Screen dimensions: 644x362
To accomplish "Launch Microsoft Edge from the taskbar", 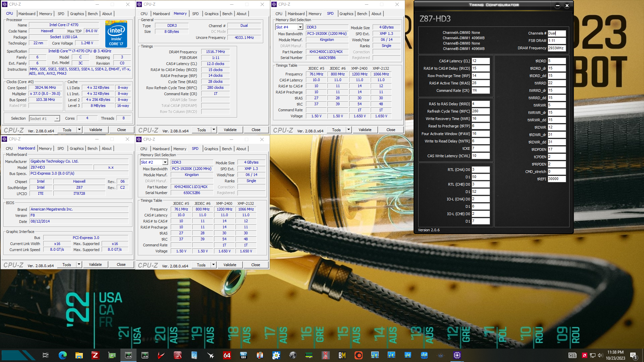I will tap(62, 355).
